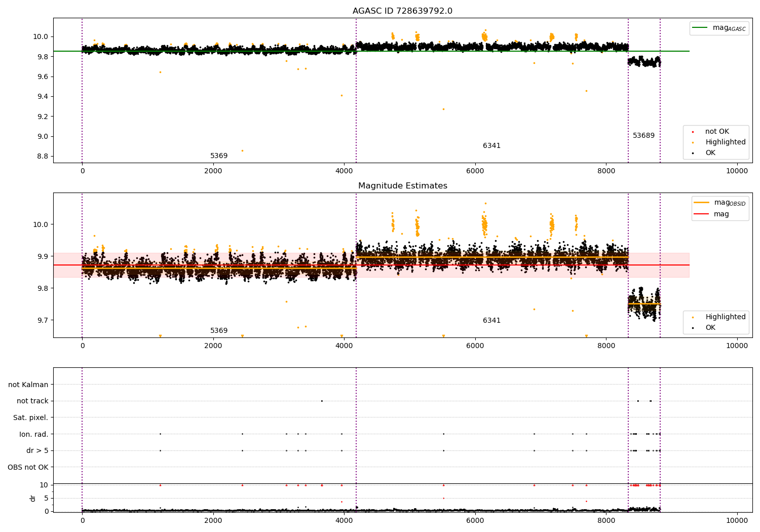Click 'Highlighted' legend entry in top panel
The width and height of the screenshot is (760, 532).
coord(726,142)
